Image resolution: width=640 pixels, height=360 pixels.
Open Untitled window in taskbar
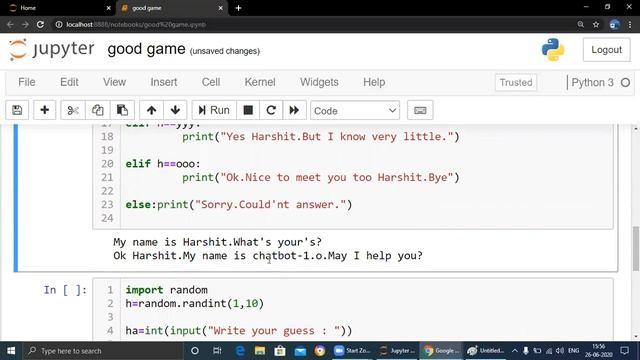485,351
